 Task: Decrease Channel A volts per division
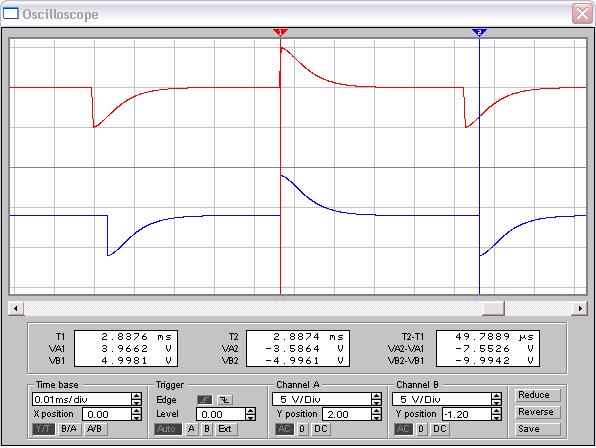click(376, 402)
